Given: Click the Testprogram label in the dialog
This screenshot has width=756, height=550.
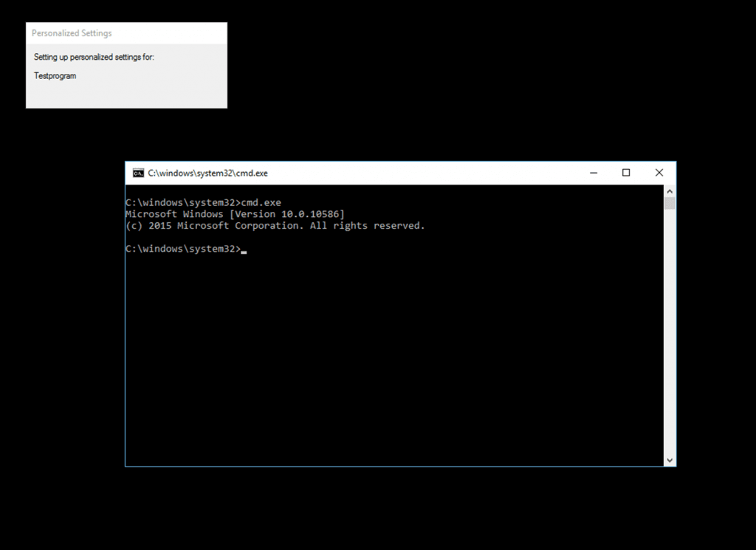Looking at the screenshot, I should pos(55,76).
